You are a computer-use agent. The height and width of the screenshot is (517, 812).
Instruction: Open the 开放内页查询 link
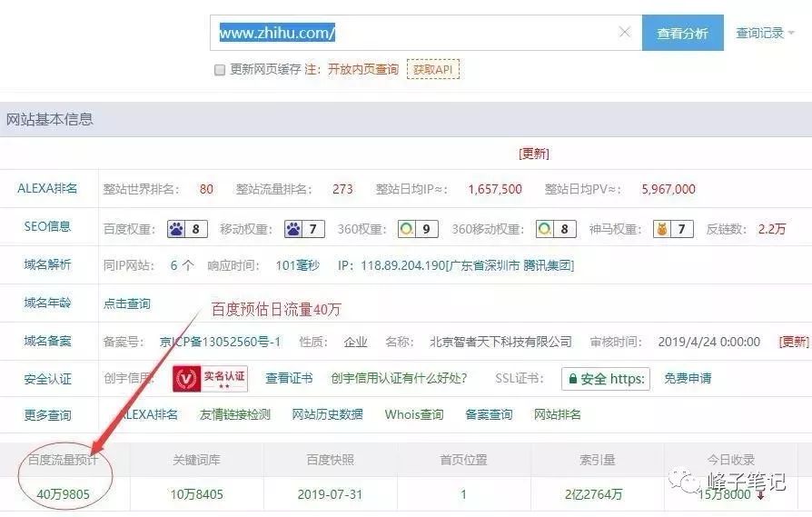point(363,69)
